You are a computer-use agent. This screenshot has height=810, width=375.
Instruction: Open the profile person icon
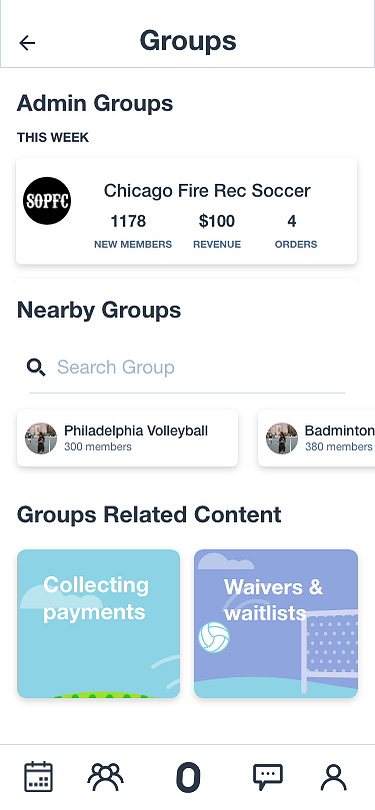334,777
